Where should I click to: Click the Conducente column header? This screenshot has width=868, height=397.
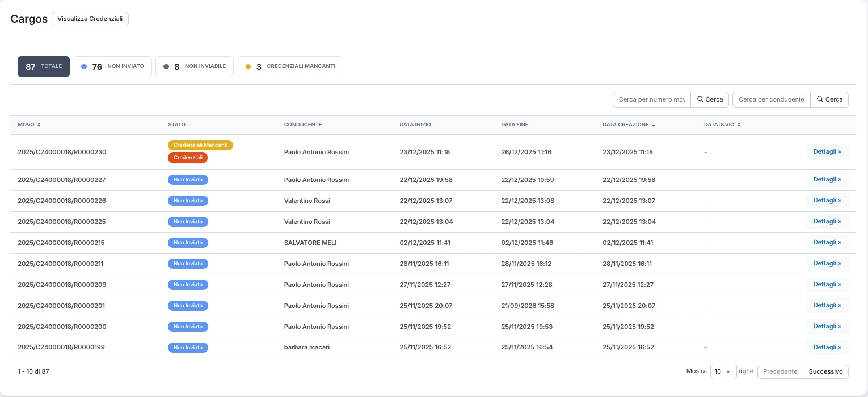click(303, 125)
